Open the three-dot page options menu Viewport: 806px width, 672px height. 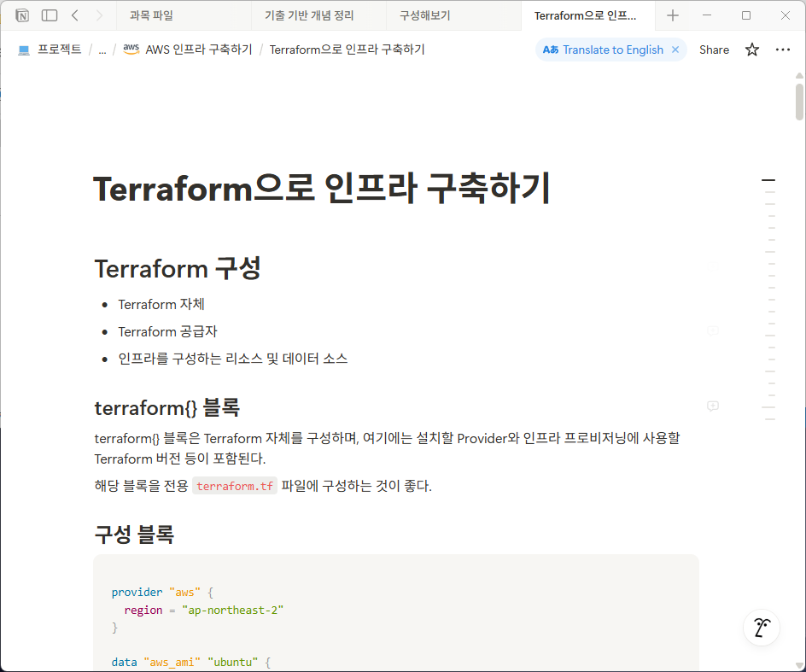tap(782, 50)
